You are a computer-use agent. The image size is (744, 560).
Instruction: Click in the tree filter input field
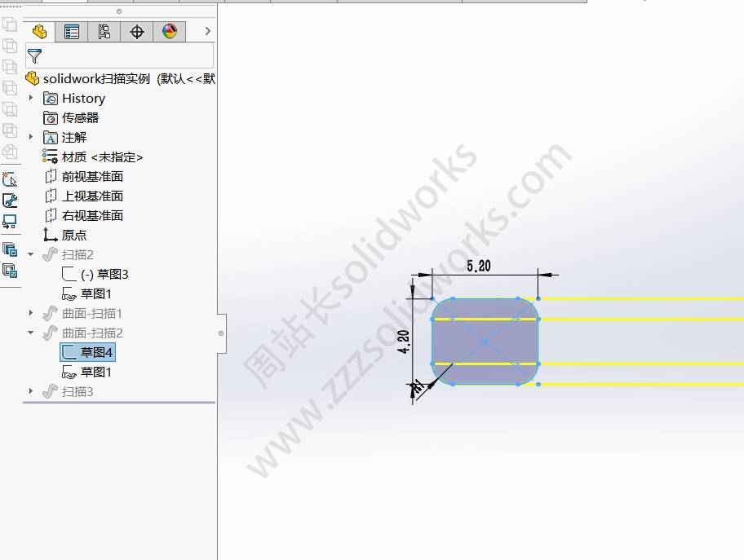click(127, 56)
